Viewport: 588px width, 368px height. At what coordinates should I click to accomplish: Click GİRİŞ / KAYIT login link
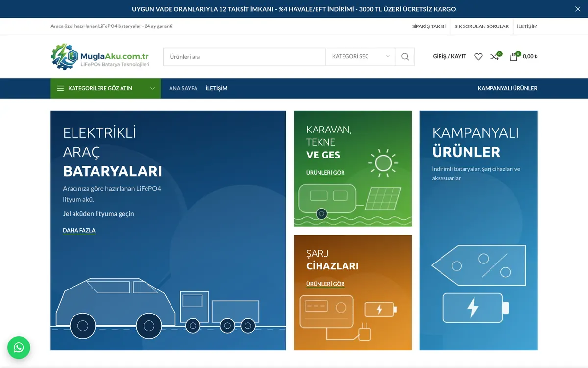click(449, 57)
